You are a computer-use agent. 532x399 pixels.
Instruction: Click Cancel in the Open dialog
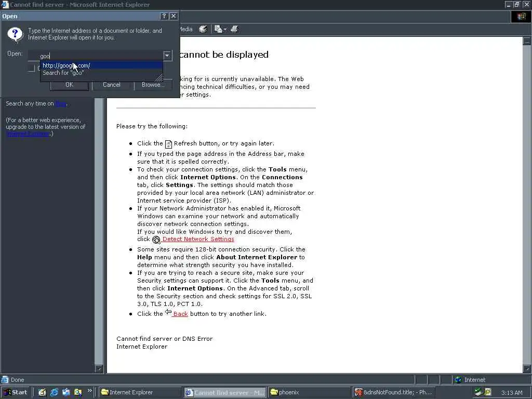click(x=111, y=85)
